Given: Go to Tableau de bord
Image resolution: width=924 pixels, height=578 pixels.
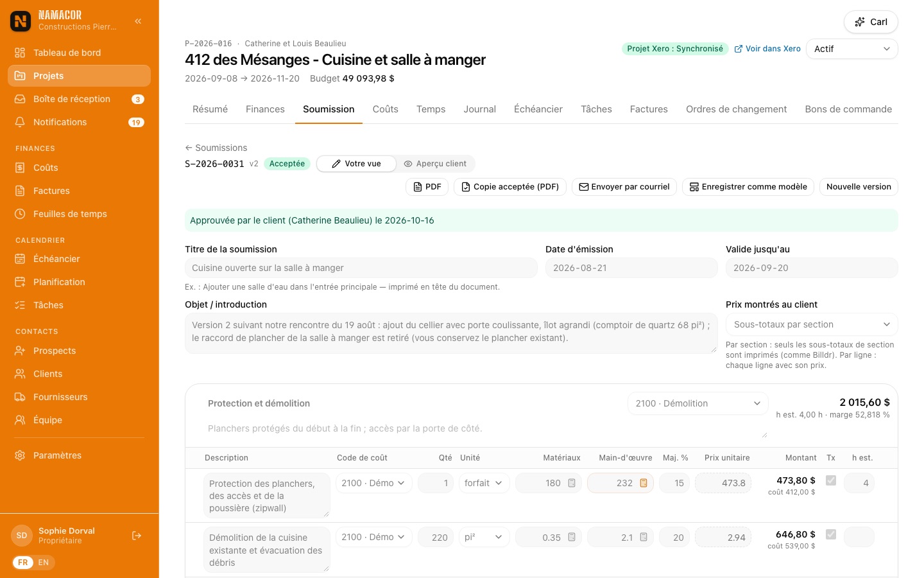Looking at the screenshot, I should coord(79,53).
